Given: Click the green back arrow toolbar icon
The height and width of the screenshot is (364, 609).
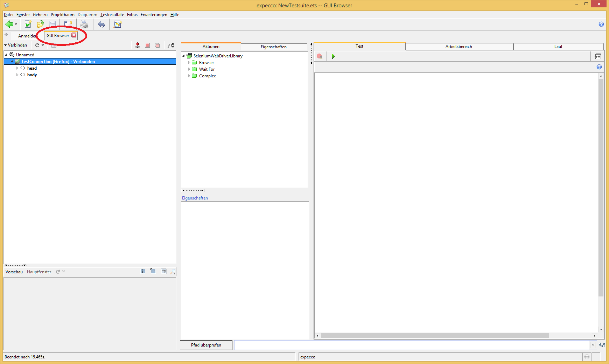Looking at the screenshot, I should tap(9, 24).
